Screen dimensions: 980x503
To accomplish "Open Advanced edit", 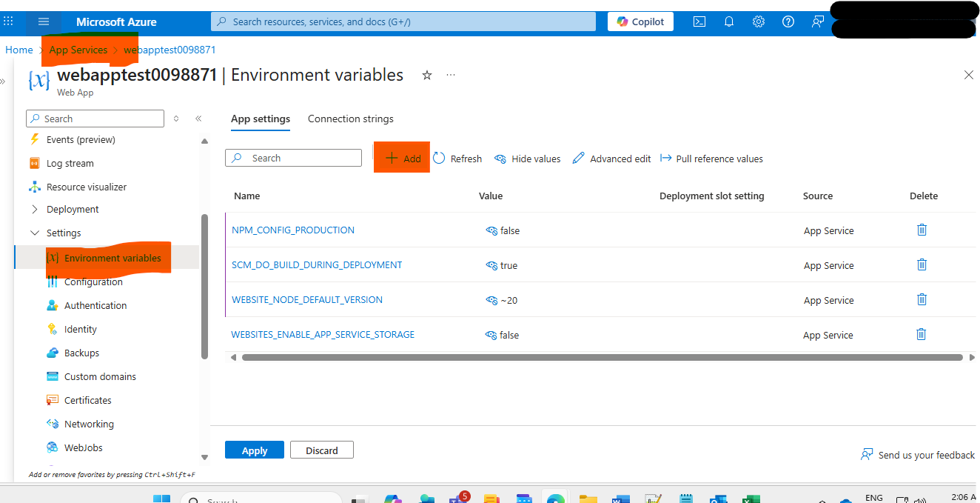I will click(x=612, y=159).
